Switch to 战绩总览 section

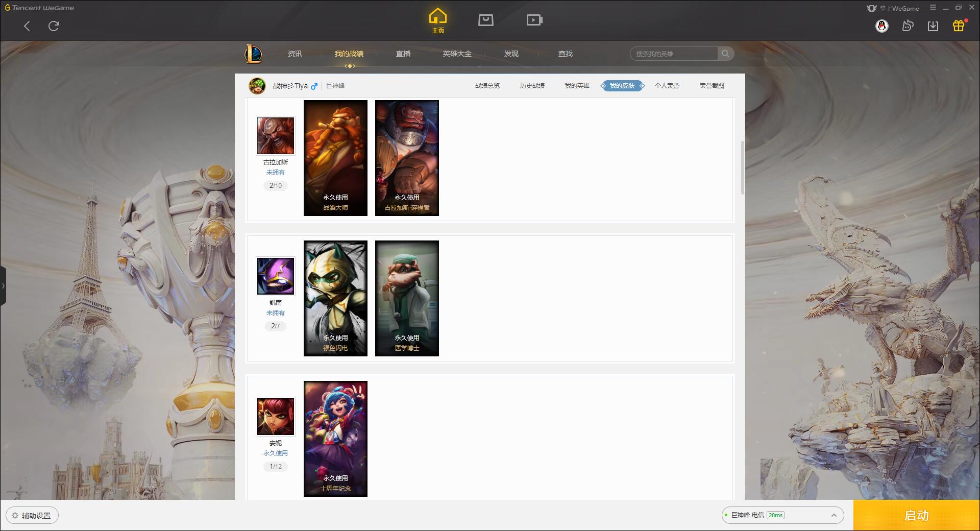487,86
